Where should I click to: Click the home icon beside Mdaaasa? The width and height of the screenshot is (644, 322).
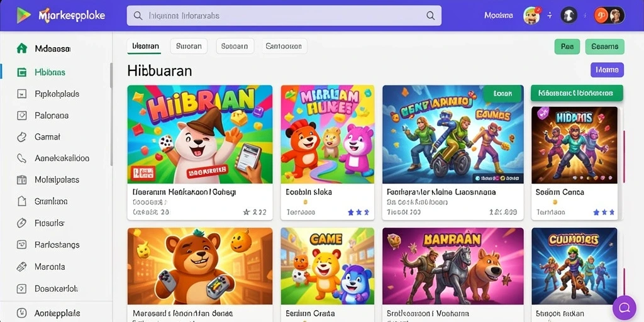click(x=22, y=48)
